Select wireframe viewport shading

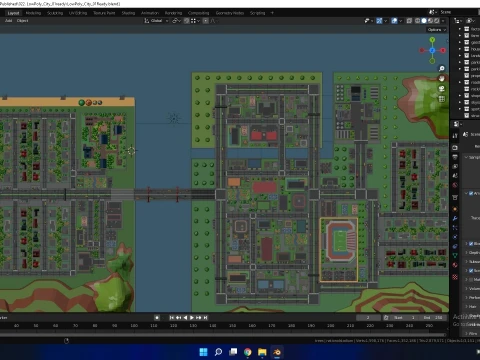pos(417,21)
